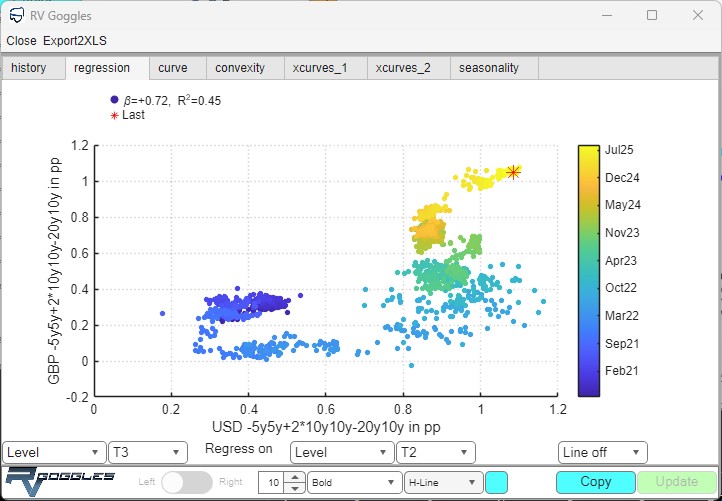This screenshot has width=722, height=501.
Task: Click the cyan color swatch
Action: [496, 482]
